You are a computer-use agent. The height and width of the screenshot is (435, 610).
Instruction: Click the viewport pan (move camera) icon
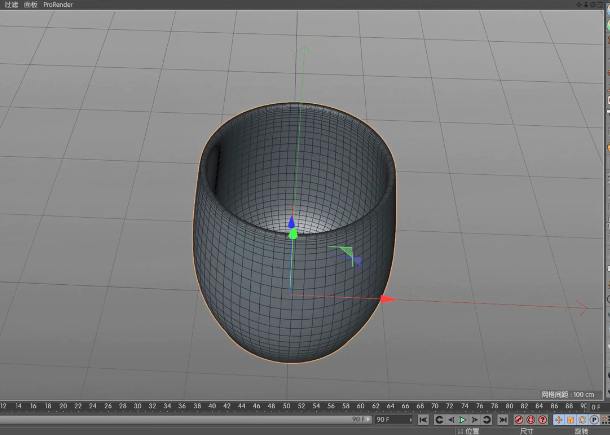point(580,5)
